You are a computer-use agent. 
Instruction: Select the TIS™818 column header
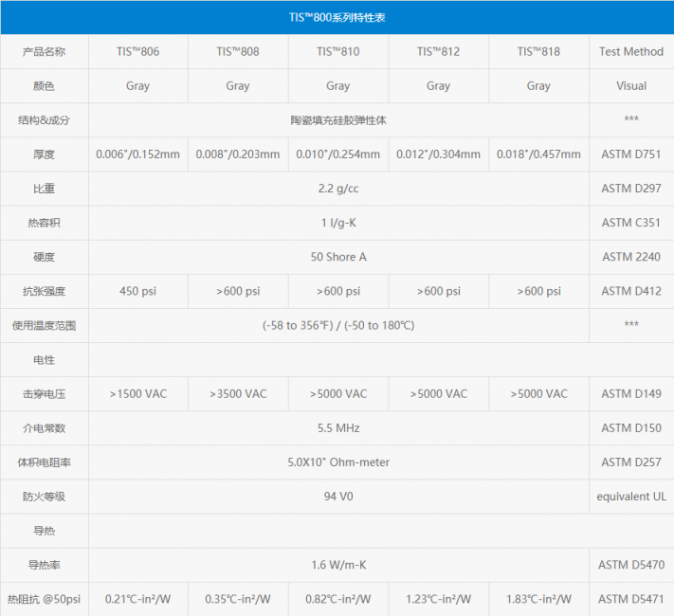tap(538, 51)
